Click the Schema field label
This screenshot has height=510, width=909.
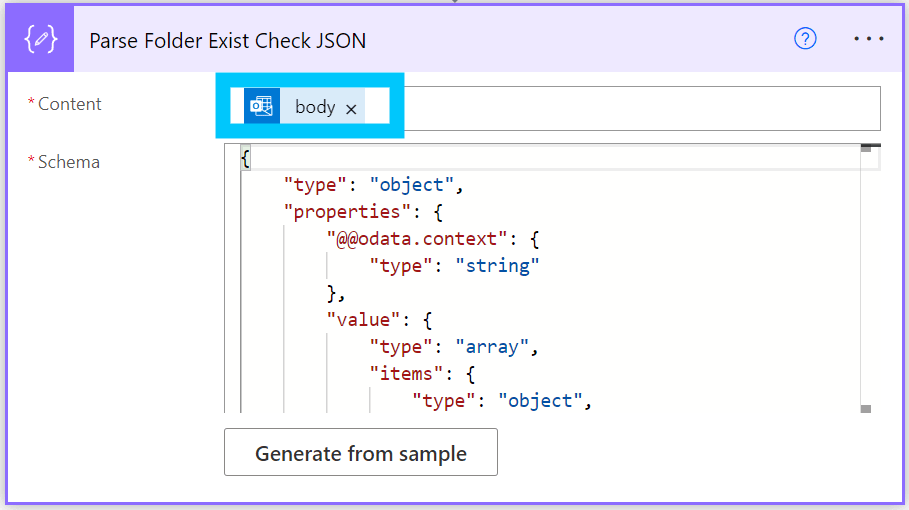[x=68, y=162]
